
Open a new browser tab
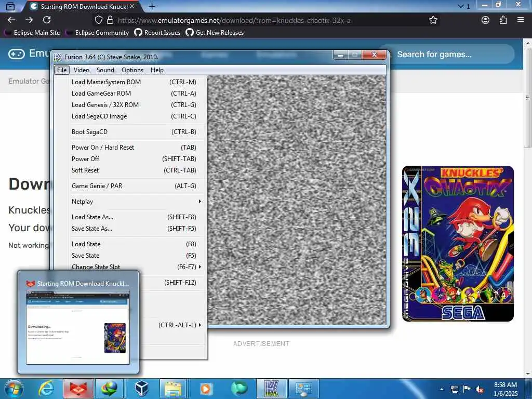(152, 6)
